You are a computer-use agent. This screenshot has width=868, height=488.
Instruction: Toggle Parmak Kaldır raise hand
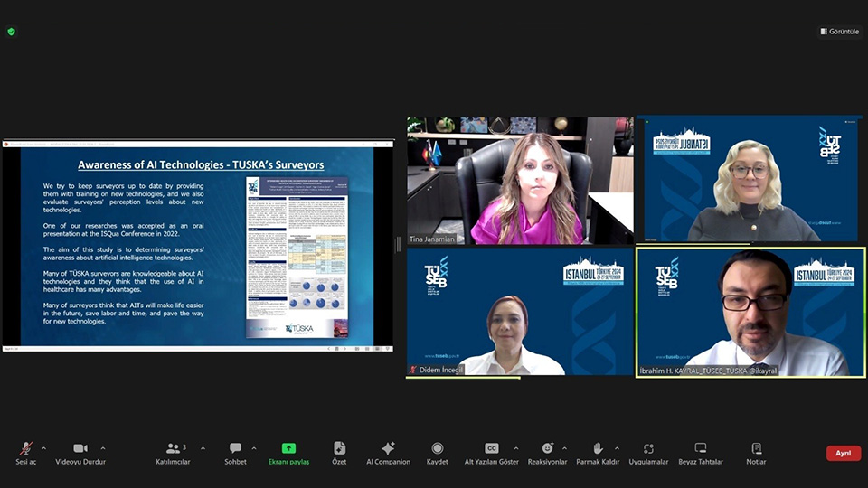pyautogui.click(x=598, y=453)
